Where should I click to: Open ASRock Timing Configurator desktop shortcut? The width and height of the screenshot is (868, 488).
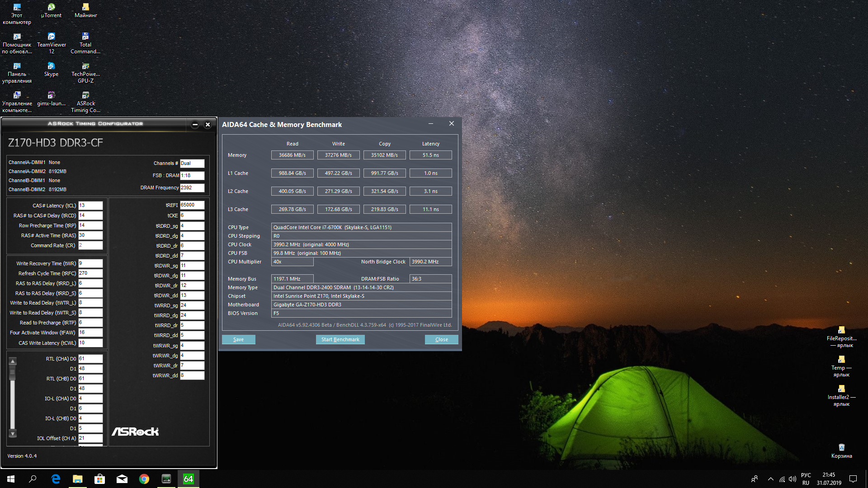click(85, 99)
